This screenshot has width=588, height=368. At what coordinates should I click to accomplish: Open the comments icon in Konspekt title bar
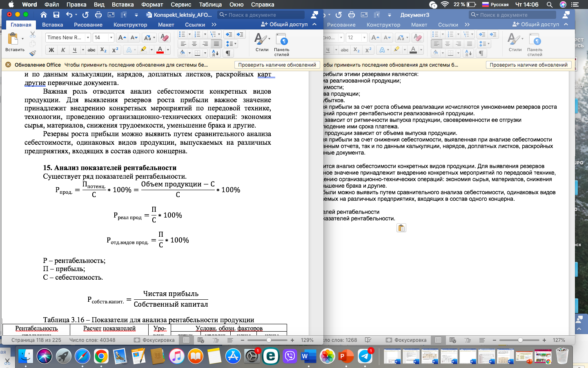[314, 15]
